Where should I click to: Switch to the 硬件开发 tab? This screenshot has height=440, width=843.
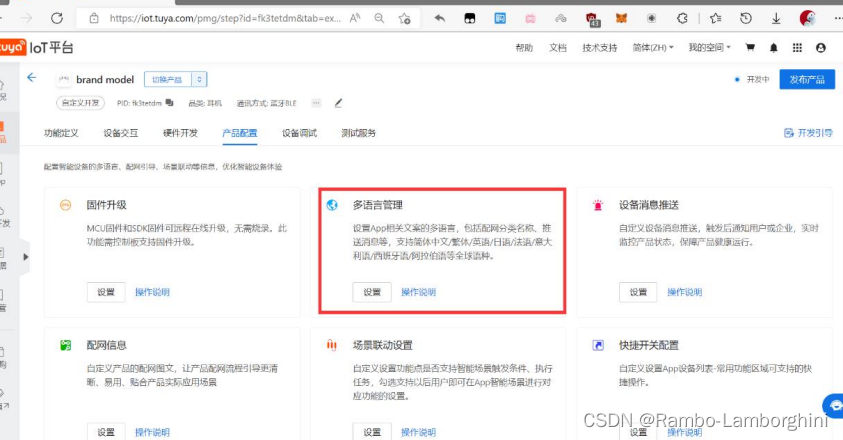(180, 133)
